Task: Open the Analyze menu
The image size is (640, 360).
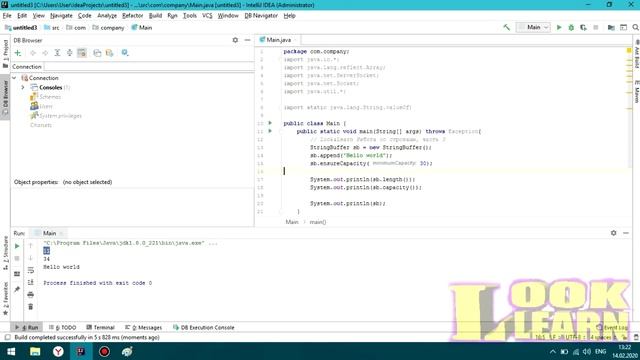Action: [x=107, y=16]
